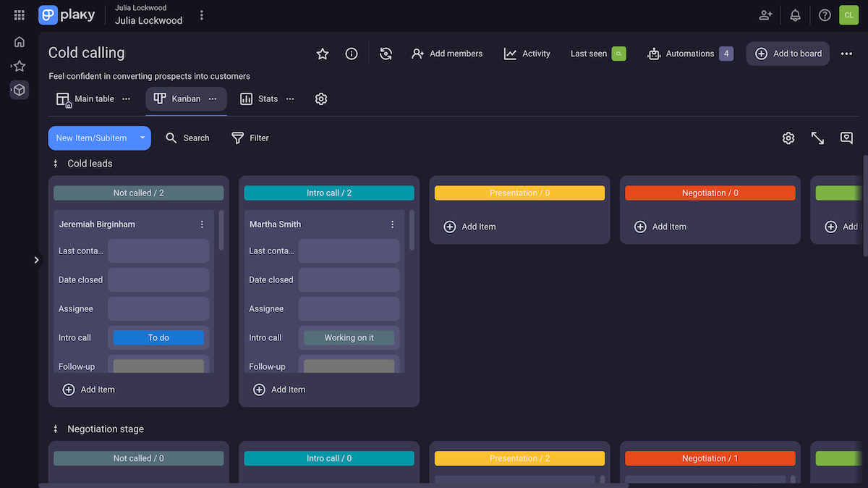
Task: Select the Spaces icon in sidebar
Action: click(19, 89)
